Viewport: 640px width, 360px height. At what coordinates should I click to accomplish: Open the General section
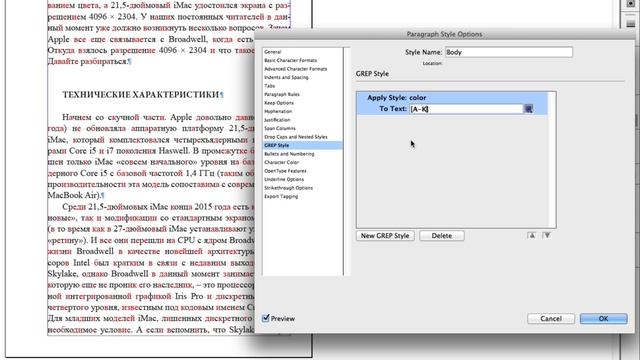(273, 52)
